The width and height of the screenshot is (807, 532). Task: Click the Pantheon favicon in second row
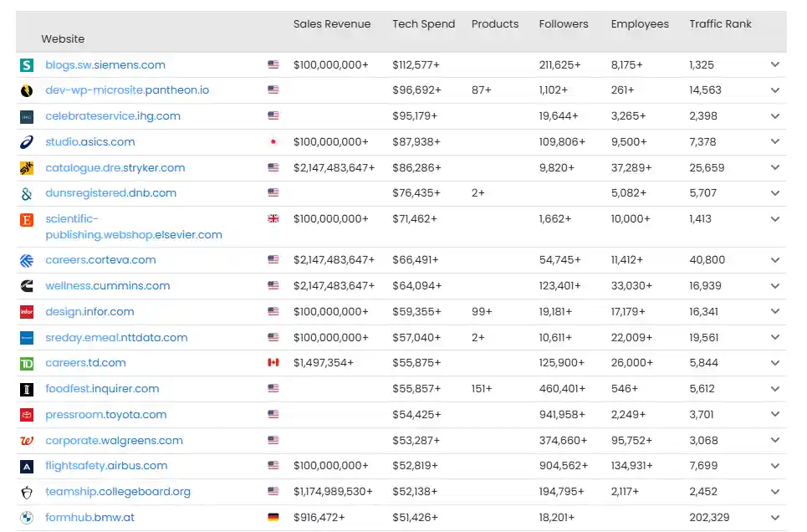coord(27,90)
